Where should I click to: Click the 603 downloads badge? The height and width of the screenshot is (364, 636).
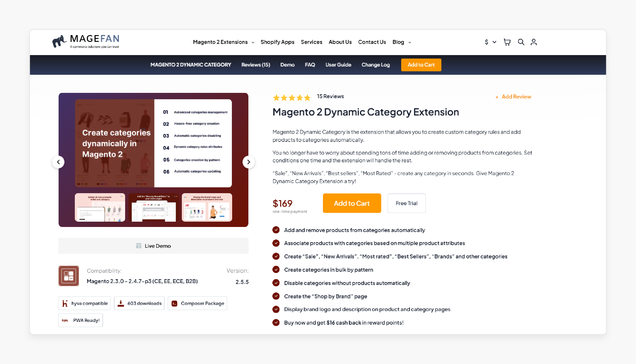(139, 303)
